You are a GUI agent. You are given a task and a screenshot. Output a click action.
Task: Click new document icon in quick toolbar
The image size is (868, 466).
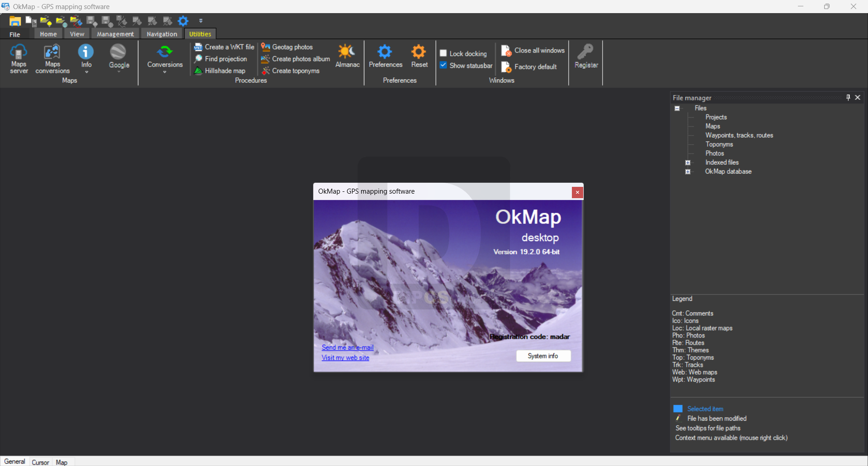click(31, 21)
